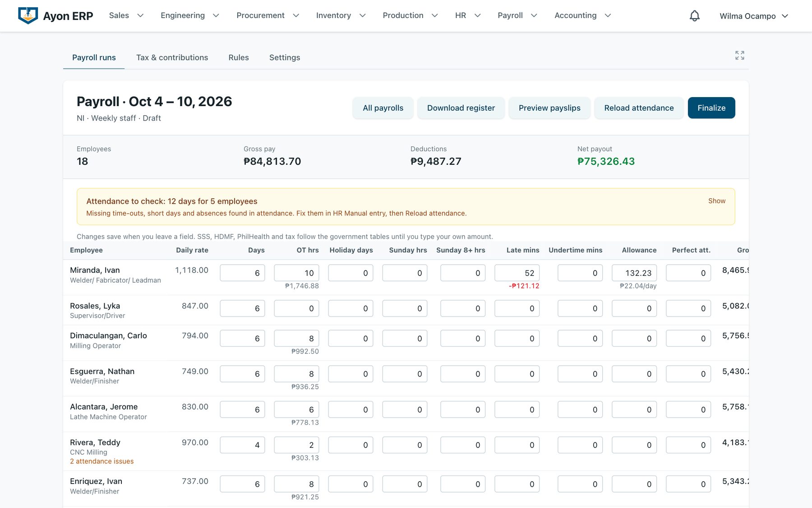The height and width of the screenshot is (508, 812).
Task: Click Download register
Action: tap(461, 108)
